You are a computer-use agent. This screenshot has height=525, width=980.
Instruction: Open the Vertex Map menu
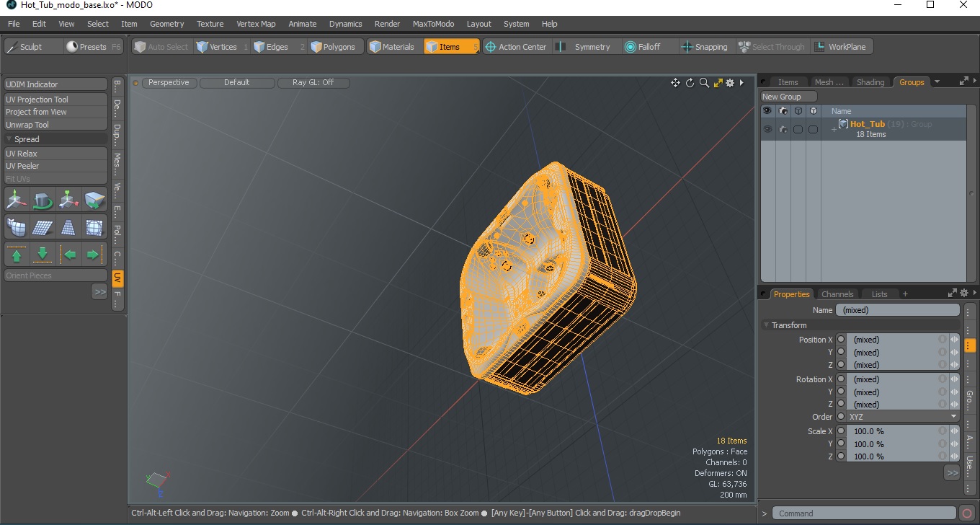tap(256, 24)
